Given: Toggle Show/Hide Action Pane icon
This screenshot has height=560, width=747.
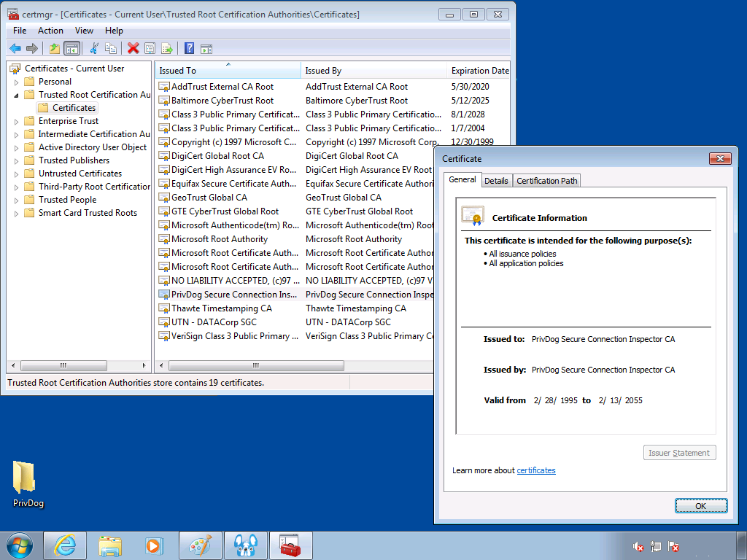Looking at the screenshot, I should tap(206, 48).
